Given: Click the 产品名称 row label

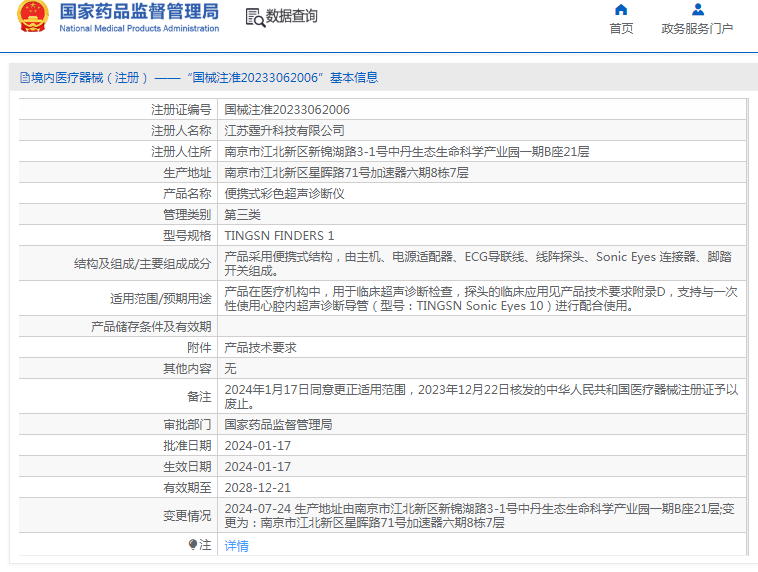Looking at the screenshot, I should click(x=187, y=193).
